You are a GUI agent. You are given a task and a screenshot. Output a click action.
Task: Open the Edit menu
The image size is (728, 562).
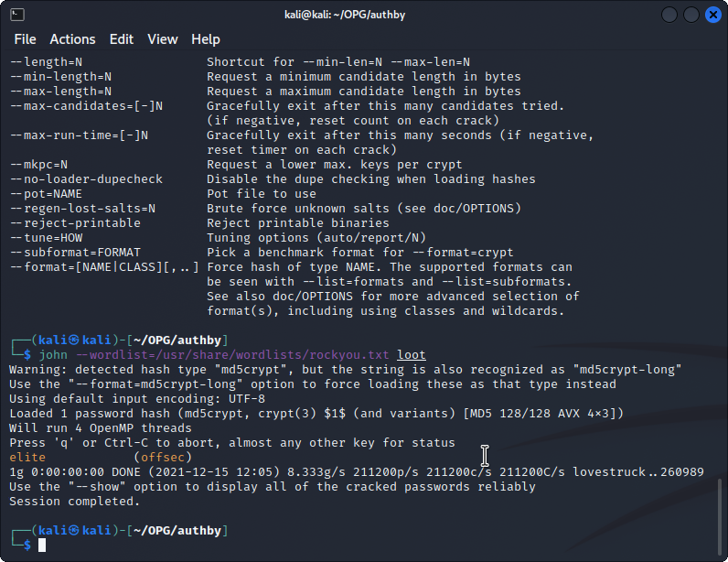click(121, 39)
